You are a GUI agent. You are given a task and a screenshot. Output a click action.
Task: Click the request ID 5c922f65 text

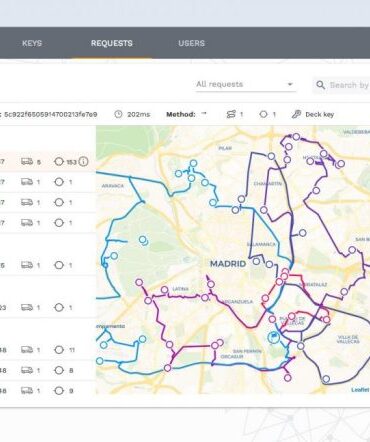[x=50, y=115]
